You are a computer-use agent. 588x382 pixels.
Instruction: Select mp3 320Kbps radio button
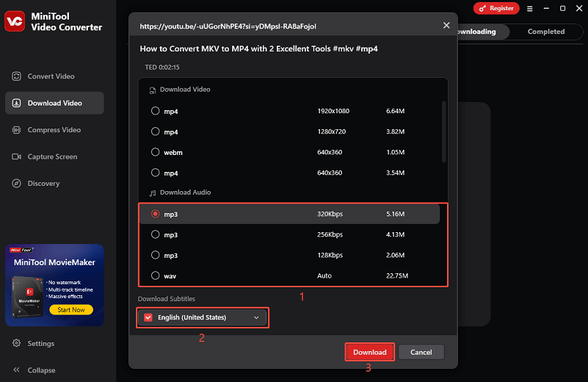[155, 214]
